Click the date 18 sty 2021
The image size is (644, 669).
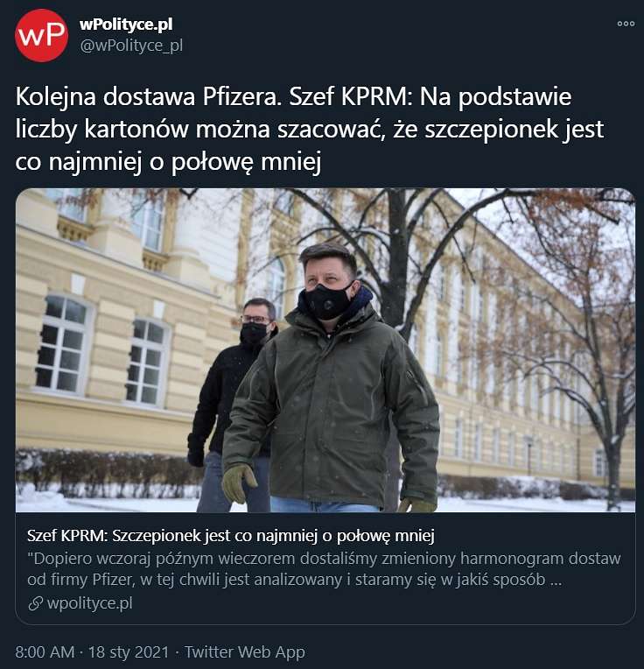129,652
